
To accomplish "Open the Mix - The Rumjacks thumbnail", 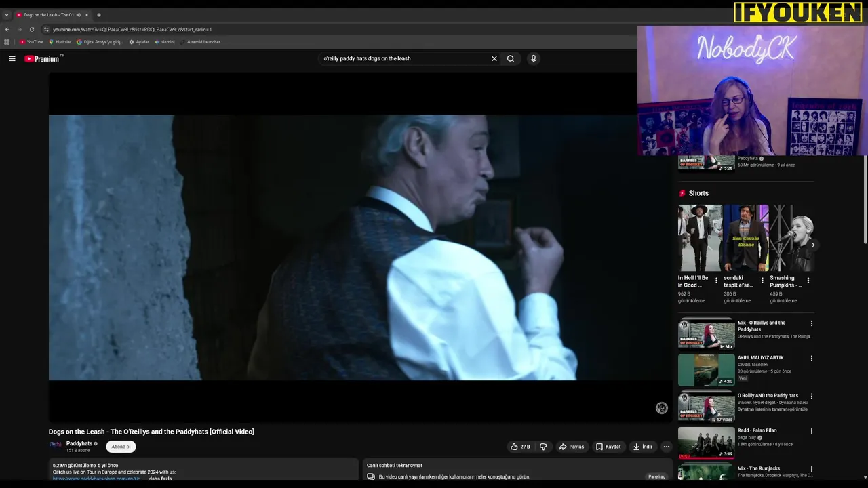I will point(706,472).
